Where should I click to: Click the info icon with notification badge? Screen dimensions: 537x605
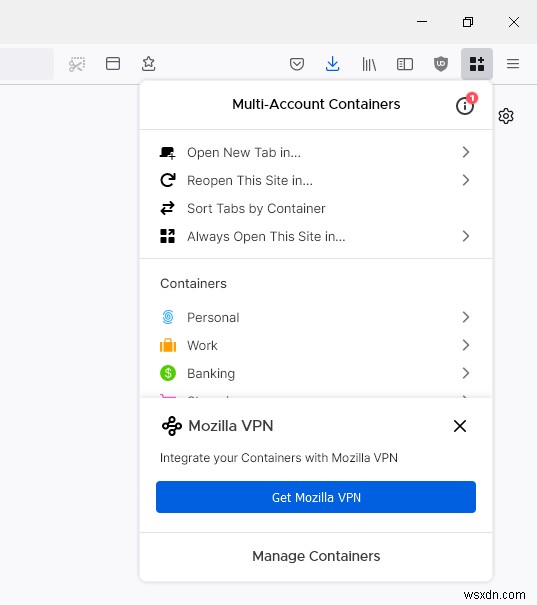465,105
